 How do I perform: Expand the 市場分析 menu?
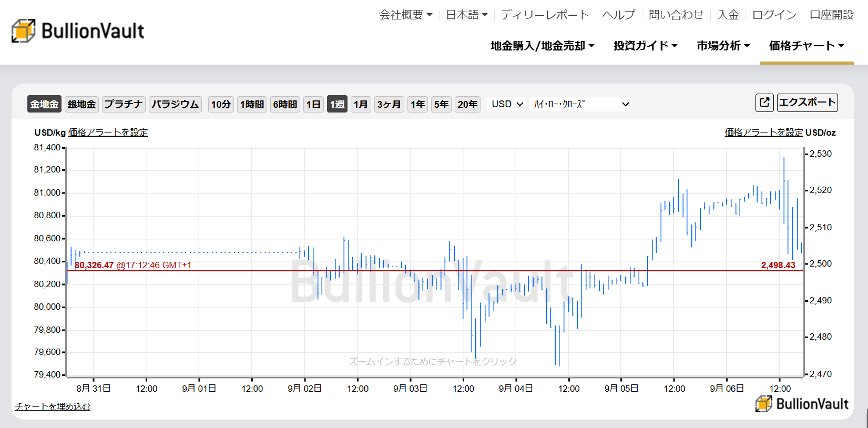723,46
